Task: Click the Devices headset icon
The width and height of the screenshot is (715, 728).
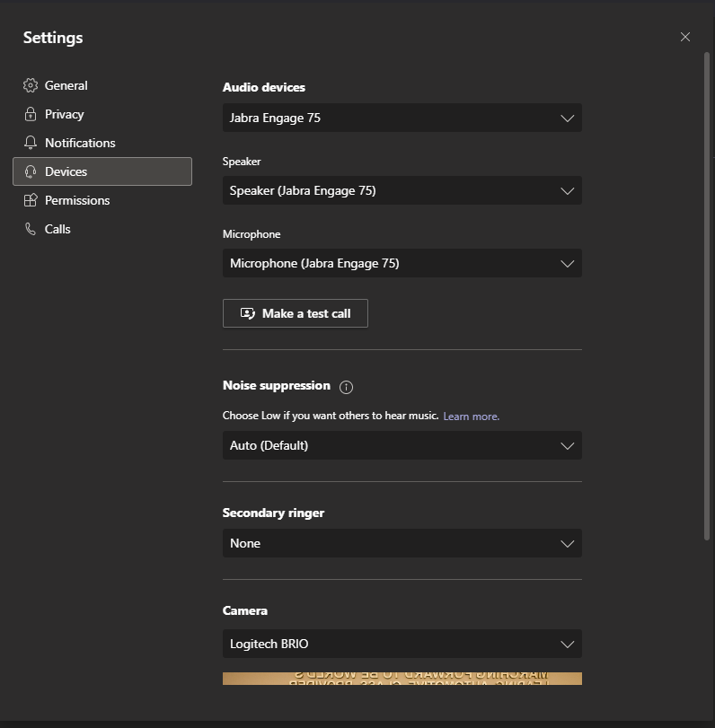Action: click(x=31, y=171)
